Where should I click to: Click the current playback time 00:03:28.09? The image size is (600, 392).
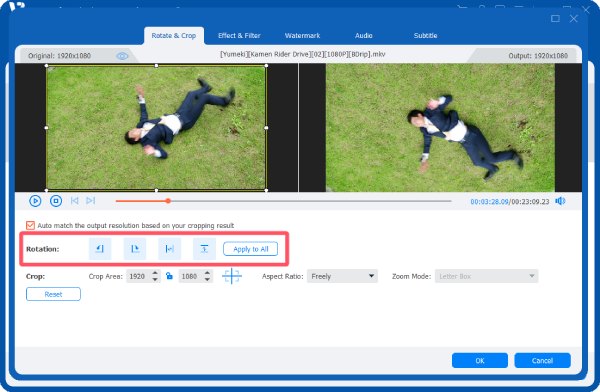coord(489,201)
